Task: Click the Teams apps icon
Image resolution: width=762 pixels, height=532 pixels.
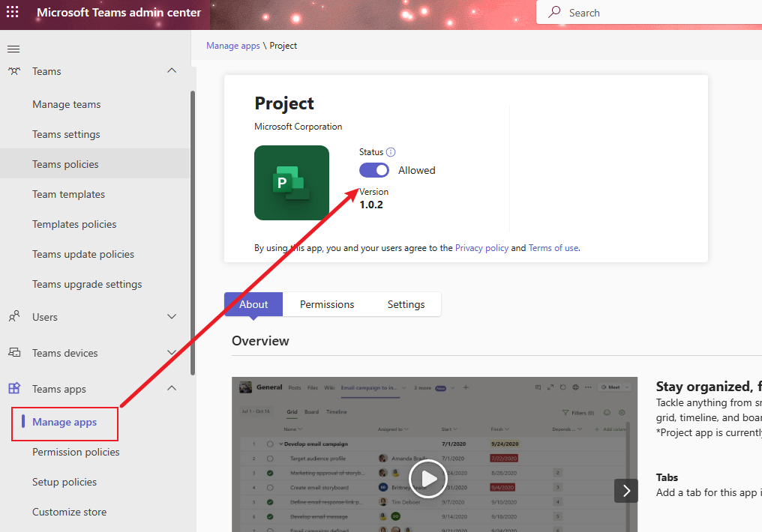Action: coord(14,388)
